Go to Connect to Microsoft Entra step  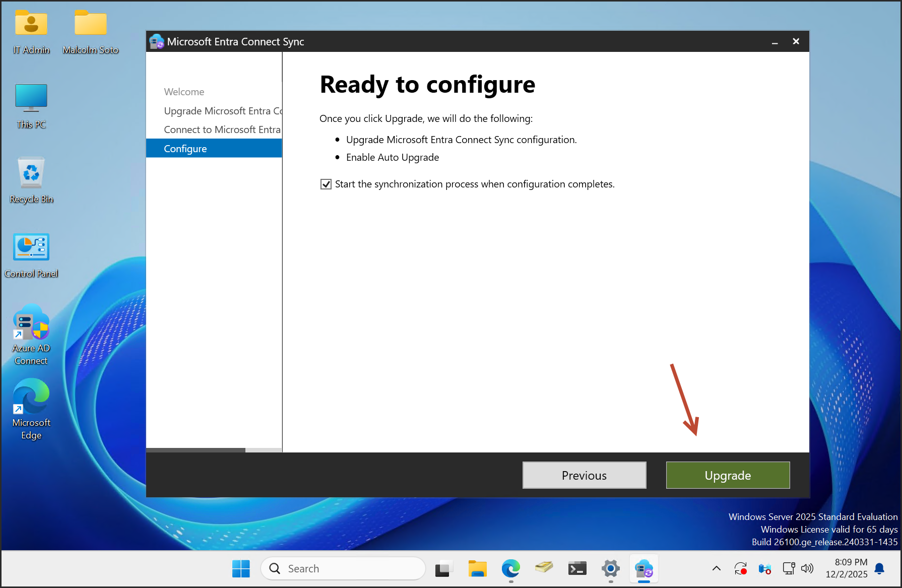222,129
